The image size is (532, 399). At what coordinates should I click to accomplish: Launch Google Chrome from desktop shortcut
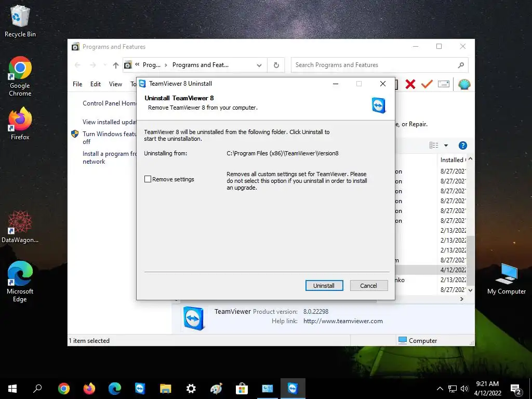pyautogui.click(x=20, y=76)
